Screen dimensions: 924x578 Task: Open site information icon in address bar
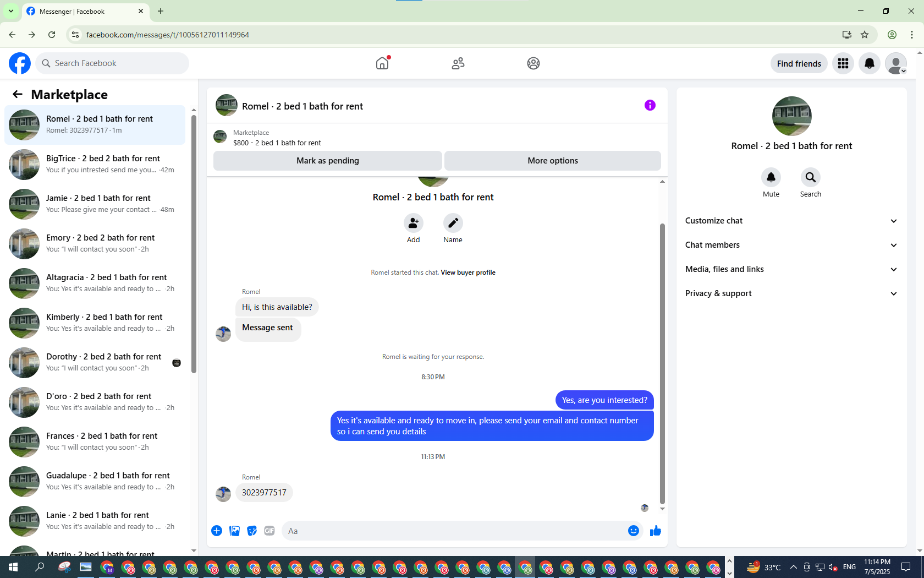pyautogui.click(x=75, y=35)
